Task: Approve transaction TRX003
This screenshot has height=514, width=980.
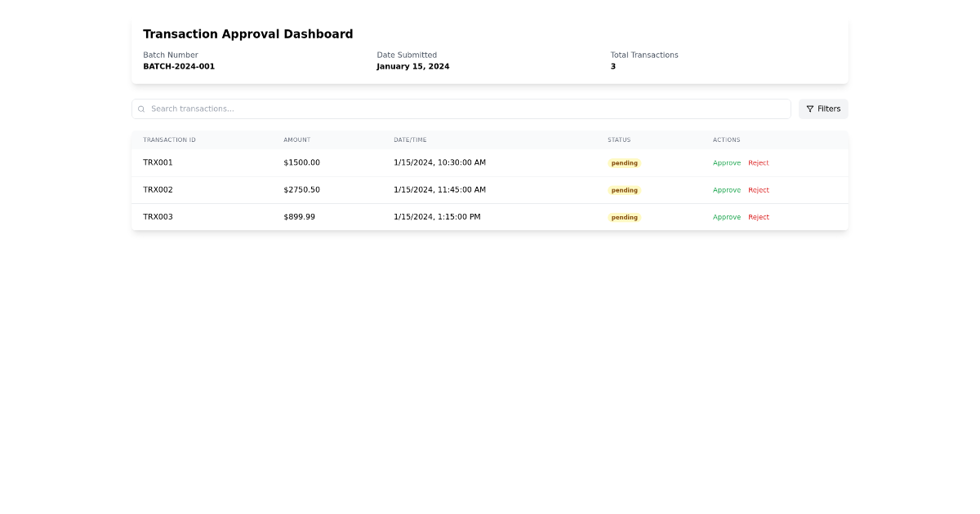Action: click(726, 217)
